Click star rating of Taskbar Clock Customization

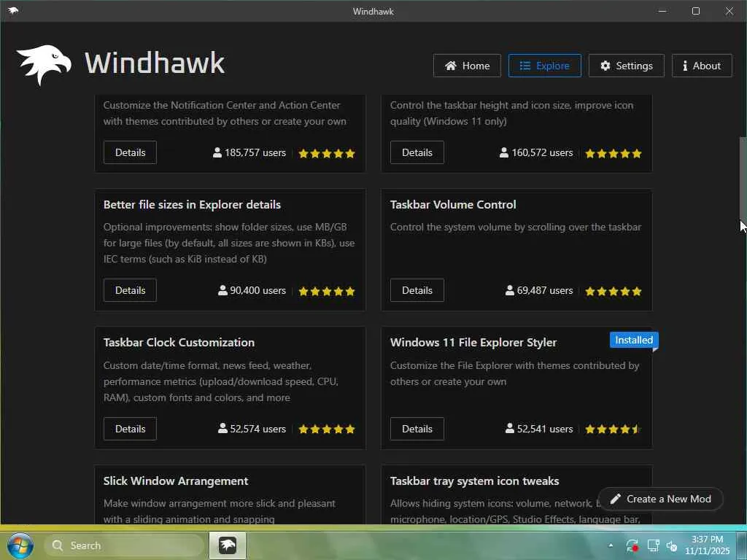327,429
